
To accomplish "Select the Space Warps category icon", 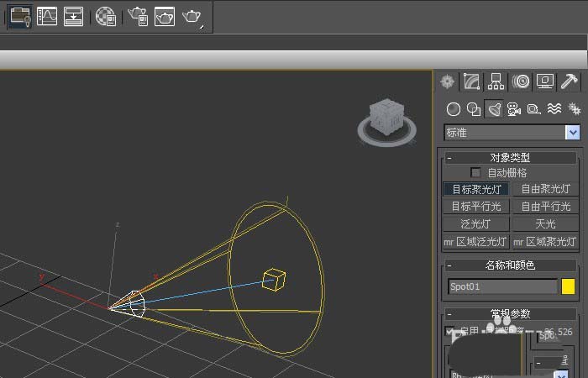I will [554, 109].
